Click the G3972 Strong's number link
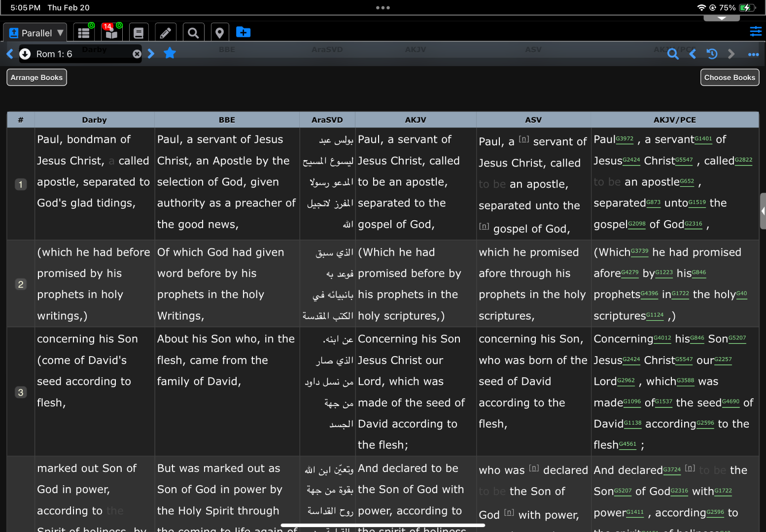The height and width of the screenshot is (532, 766). pos(625,139)
